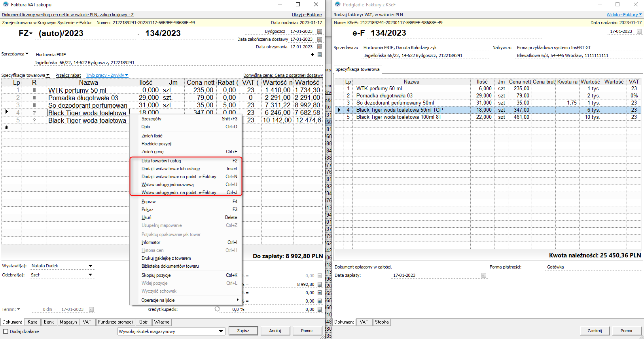Open calendar icon beside e-F 134/2023 date
The image size is (644, 339).
click(639, 31)
